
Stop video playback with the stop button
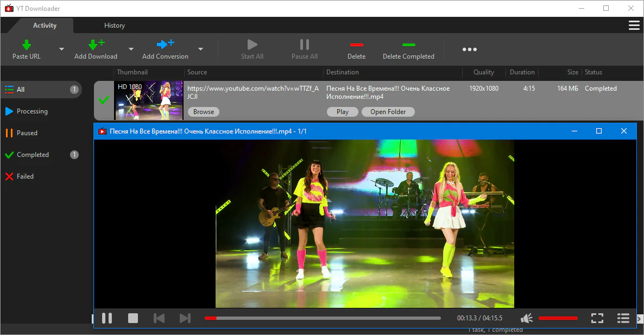[x=133, y=318]
